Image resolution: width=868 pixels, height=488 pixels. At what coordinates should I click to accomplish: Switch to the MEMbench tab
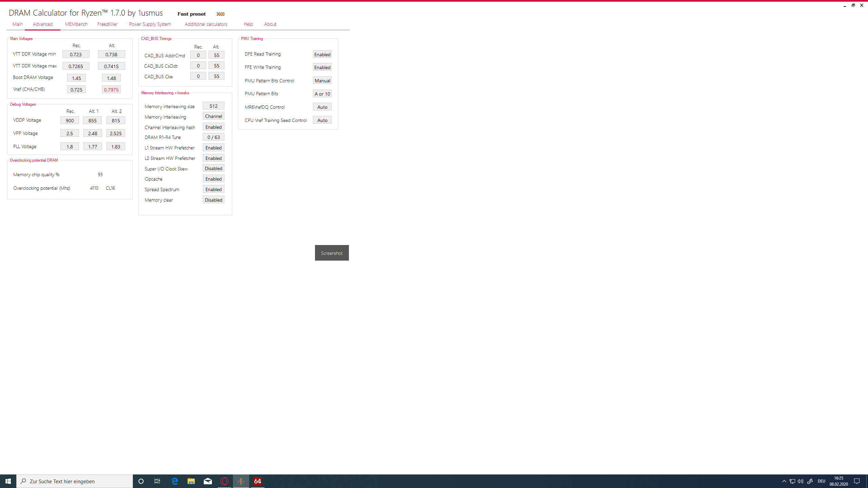coord(76,24)
